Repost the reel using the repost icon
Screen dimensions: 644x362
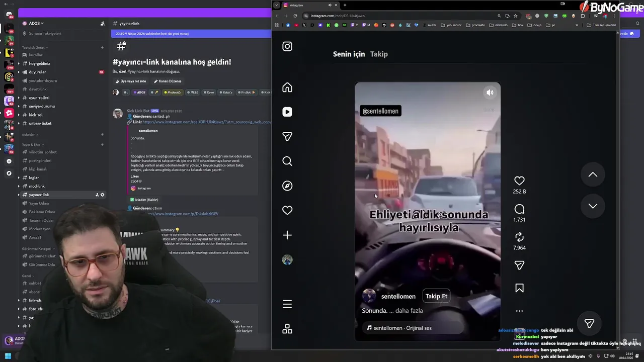(x=519, y=237)
